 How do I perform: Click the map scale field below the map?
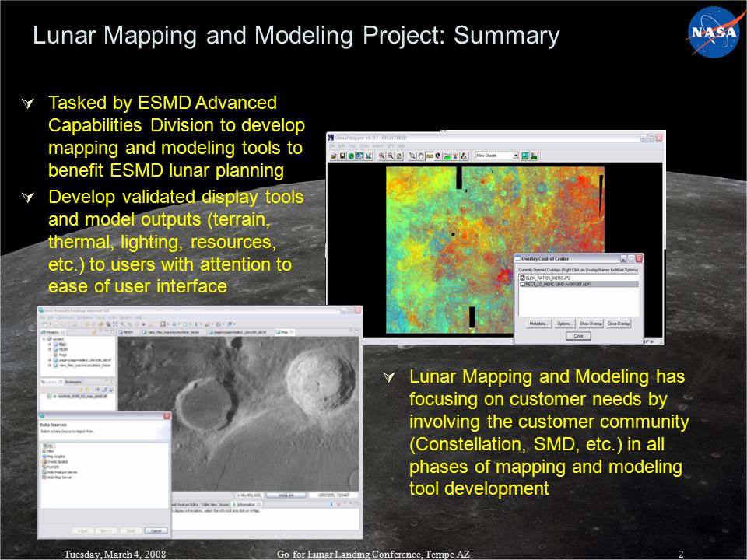(x=249, y=495)
